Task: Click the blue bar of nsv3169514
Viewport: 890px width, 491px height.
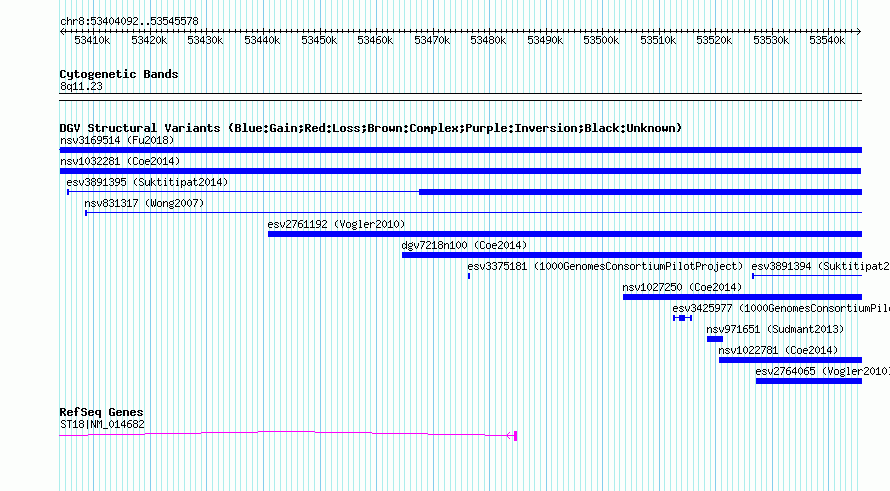Action: pyautogui.click(x=461, y=150)
